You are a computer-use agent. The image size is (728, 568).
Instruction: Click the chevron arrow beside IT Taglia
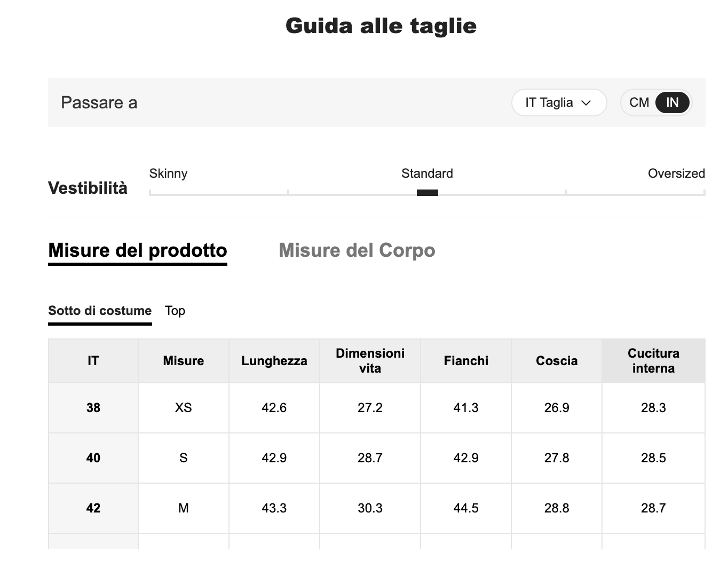coord(586,103)
